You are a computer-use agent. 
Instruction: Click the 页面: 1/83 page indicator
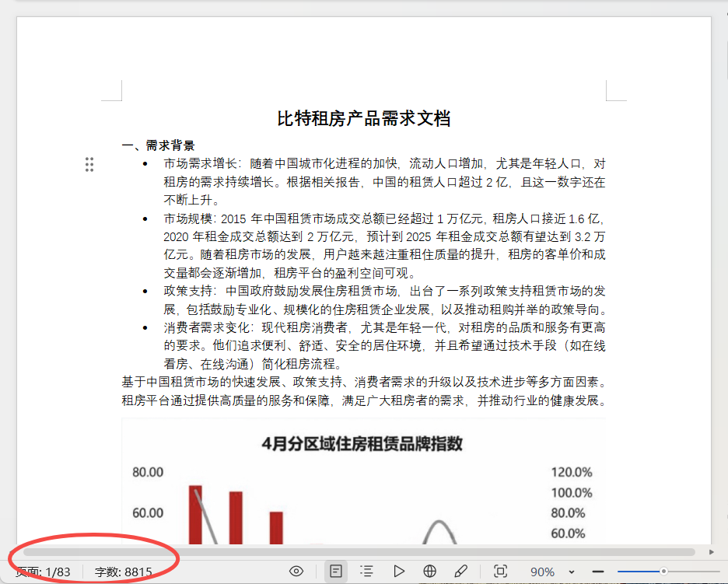coord(44,570)
